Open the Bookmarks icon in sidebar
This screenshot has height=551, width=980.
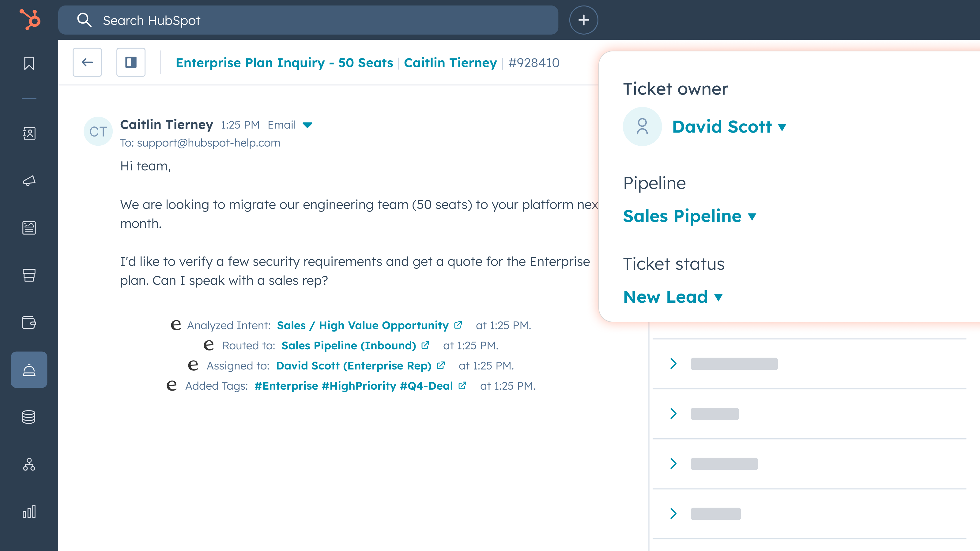pos(29,63)
